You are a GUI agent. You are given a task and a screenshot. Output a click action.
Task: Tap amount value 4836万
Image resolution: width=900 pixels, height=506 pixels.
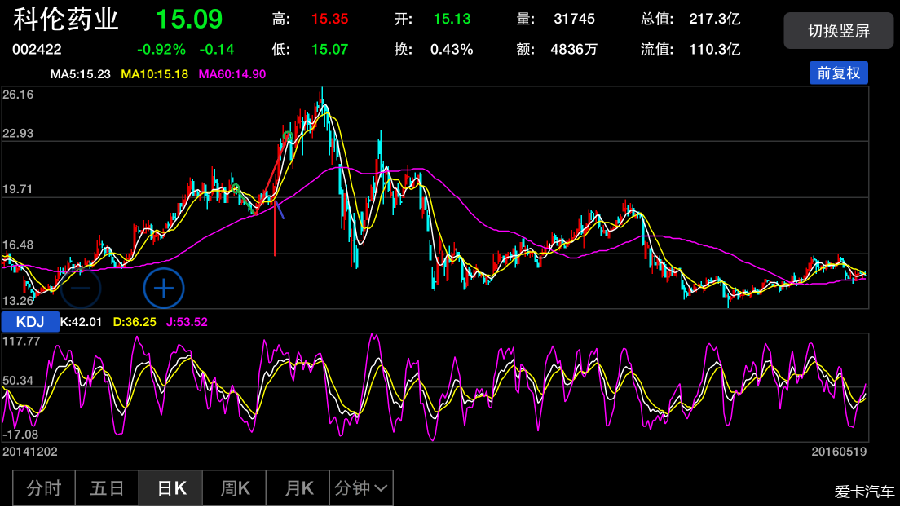click(x=574, y=50)
